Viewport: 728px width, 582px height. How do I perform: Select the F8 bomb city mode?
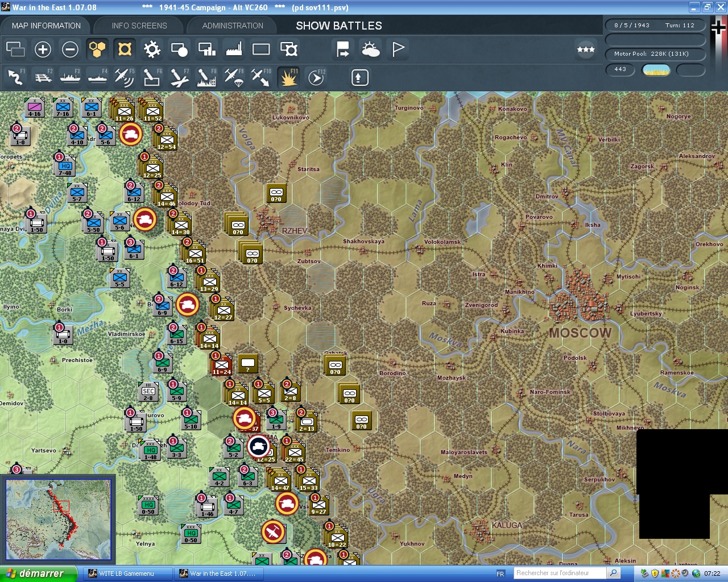(206, 77)
